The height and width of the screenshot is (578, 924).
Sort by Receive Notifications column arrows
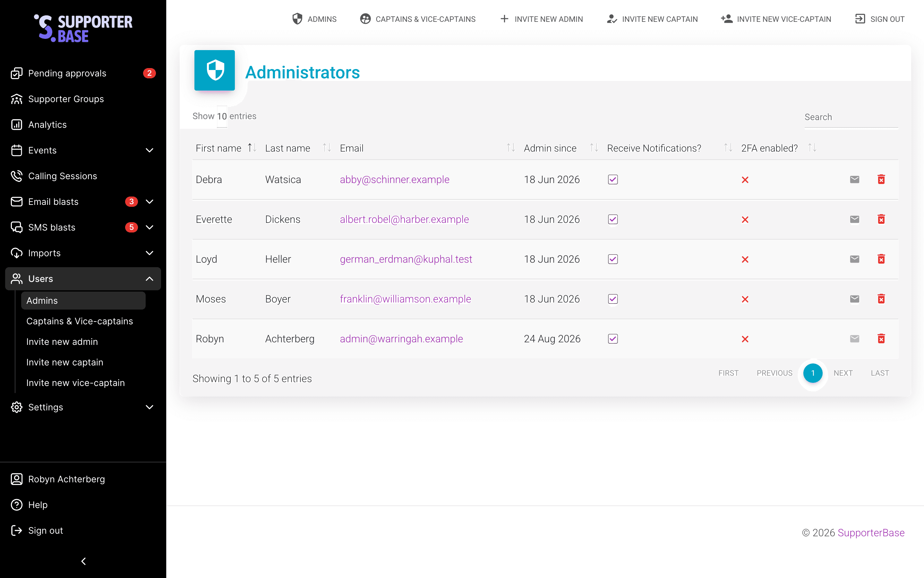point(728,148)
